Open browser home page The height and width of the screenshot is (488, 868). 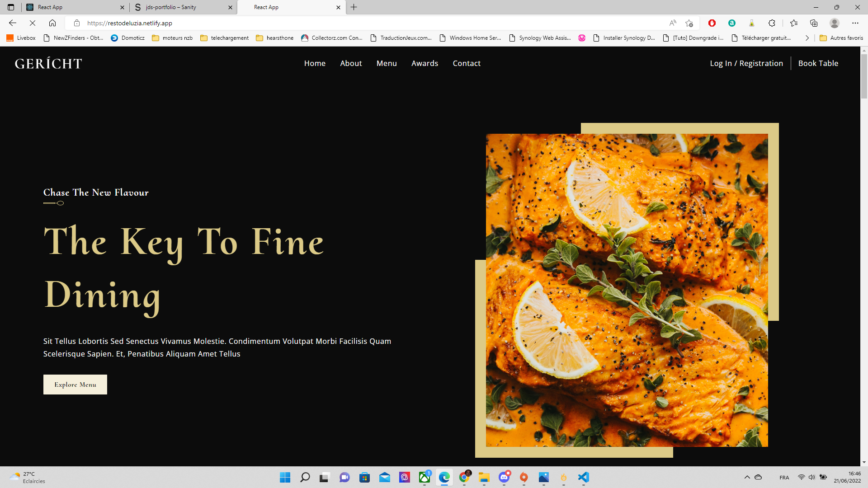52,23
